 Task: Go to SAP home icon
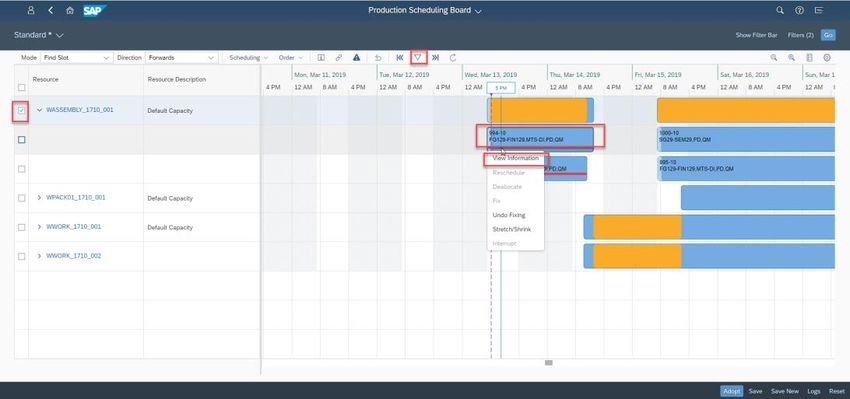coord(69,10)
